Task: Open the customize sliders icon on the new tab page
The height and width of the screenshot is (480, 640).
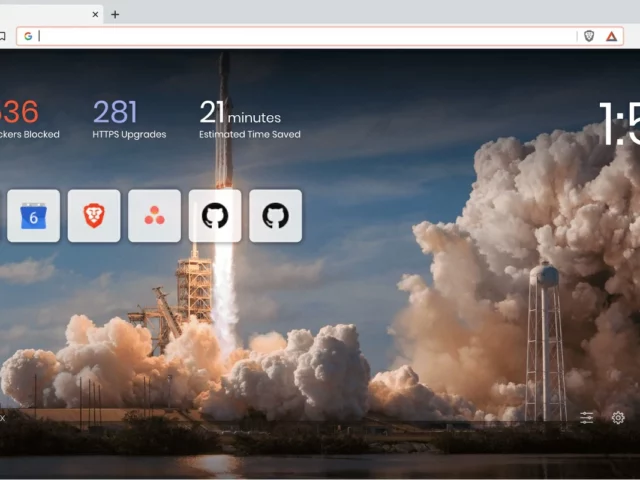Action: click(587, 418)
